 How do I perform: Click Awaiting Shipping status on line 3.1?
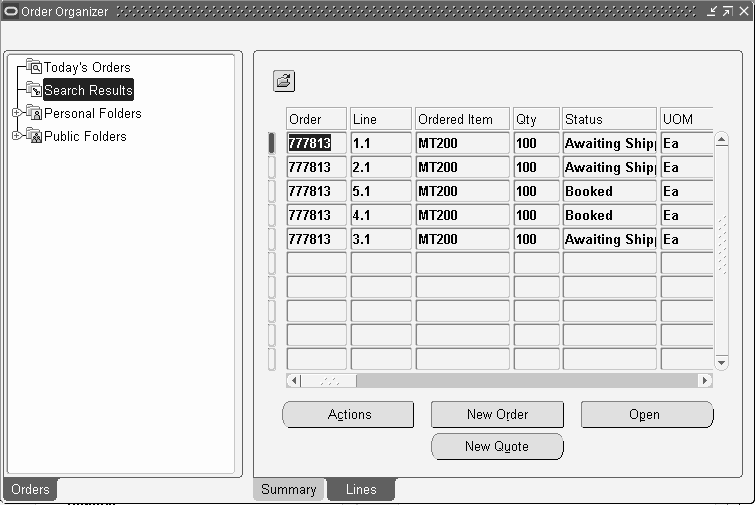(x=610, y=239)
